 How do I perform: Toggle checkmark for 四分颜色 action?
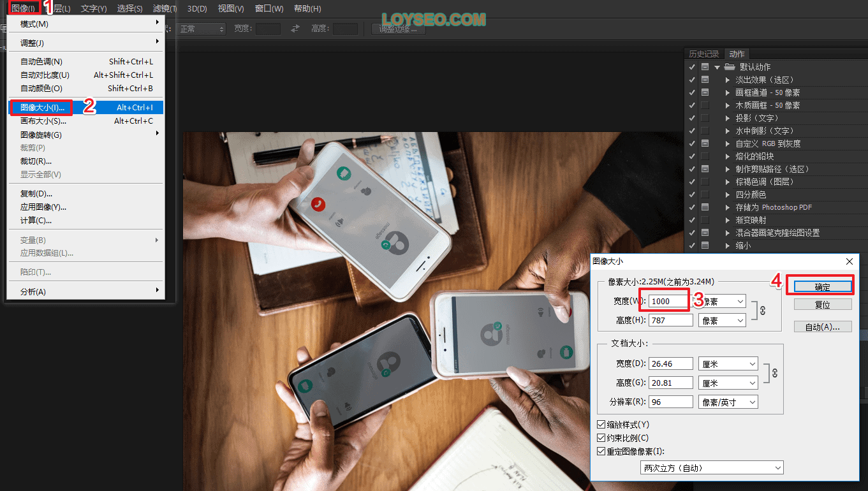pyautogui.click(x=692, y=194)
